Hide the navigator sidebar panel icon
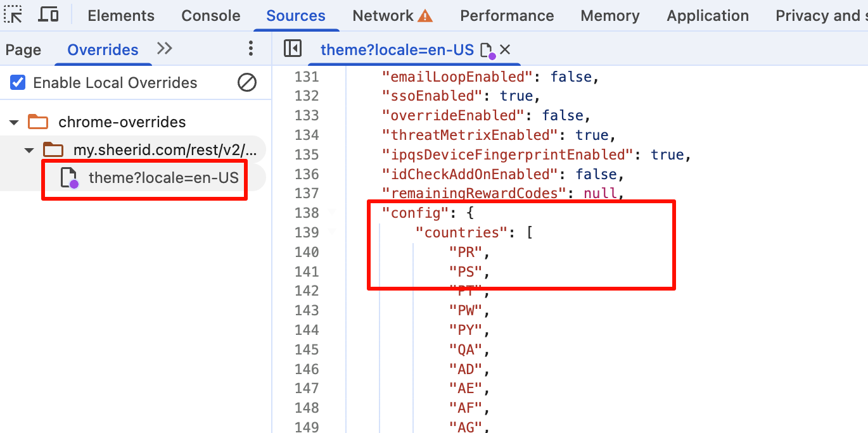868x433 pixels. 292,49
